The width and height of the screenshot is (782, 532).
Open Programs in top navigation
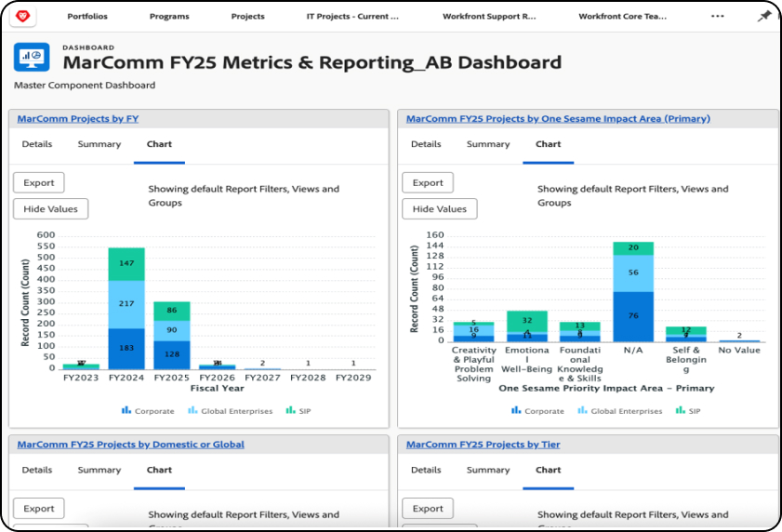(169, 17)
